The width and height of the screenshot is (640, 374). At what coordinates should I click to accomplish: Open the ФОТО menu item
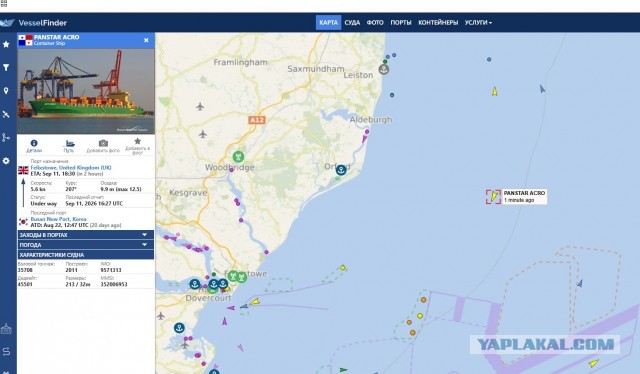[x=375, y=22]
